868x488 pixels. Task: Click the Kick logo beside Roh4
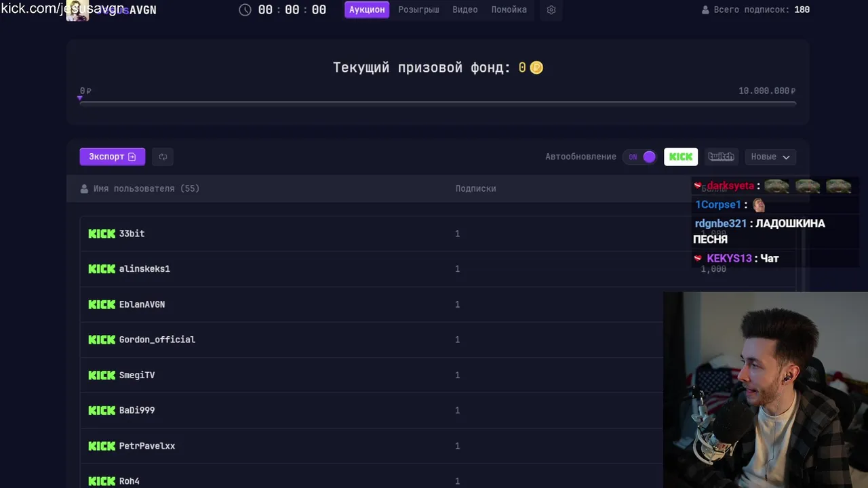tap(102, 481)
